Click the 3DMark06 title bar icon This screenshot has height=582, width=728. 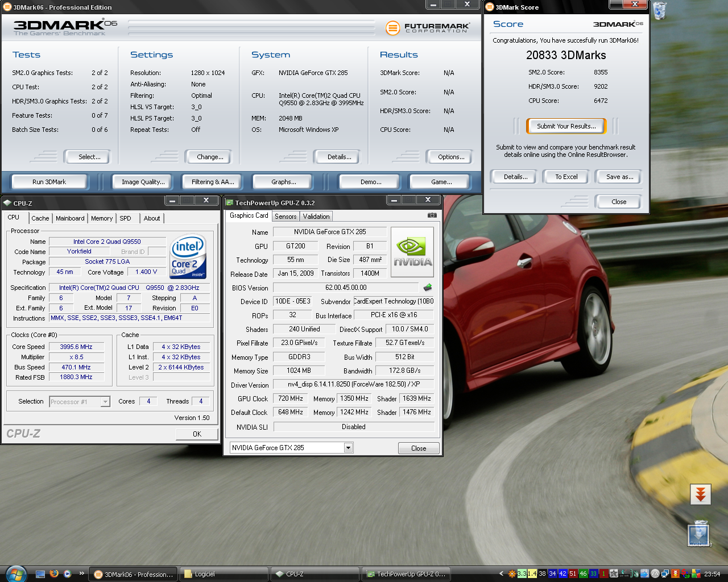pos(7,7)
